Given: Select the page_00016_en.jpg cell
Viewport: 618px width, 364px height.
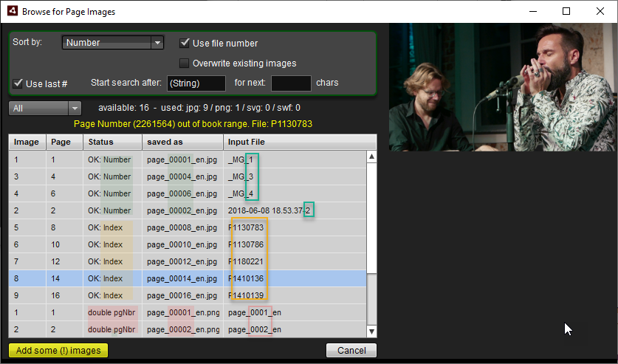Looking at the screenshot, I should click(182, 295).
